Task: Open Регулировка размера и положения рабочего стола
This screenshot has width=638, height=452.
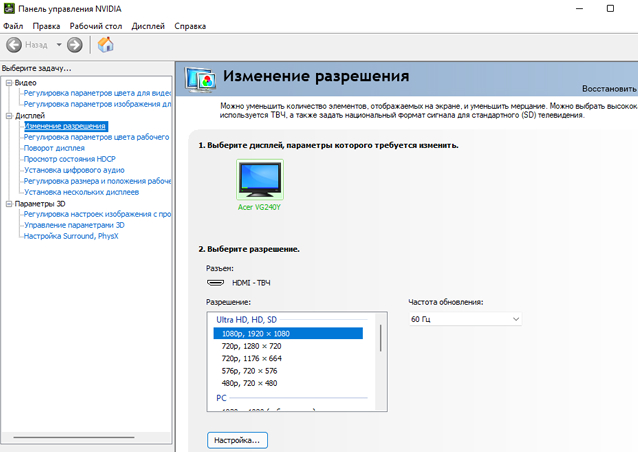Action: coord(97,181)
